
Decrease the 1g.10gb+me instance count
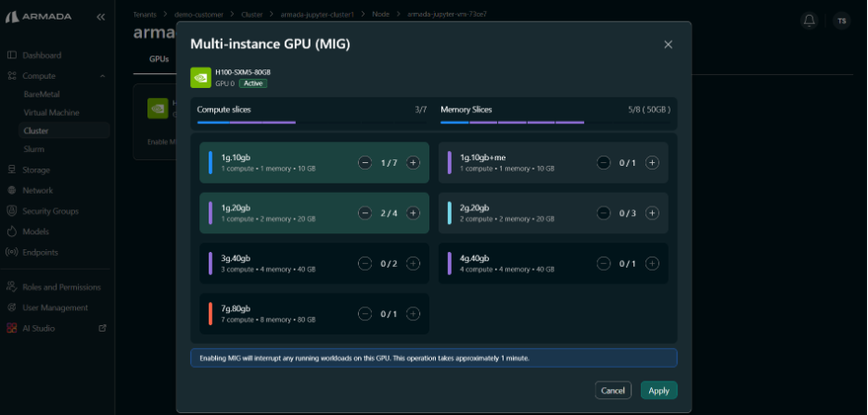pos(604,163)
